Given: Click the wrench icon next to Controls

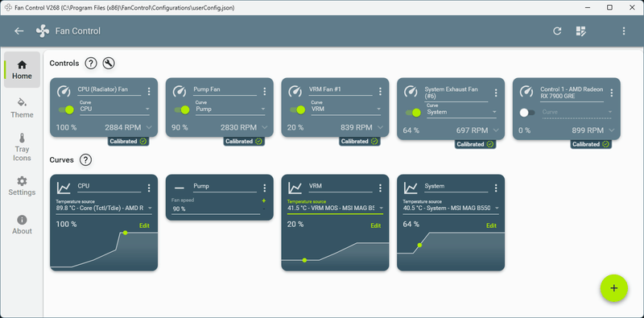Looking at the screenshot, I should pyautogui.click(x=109, y=64).
